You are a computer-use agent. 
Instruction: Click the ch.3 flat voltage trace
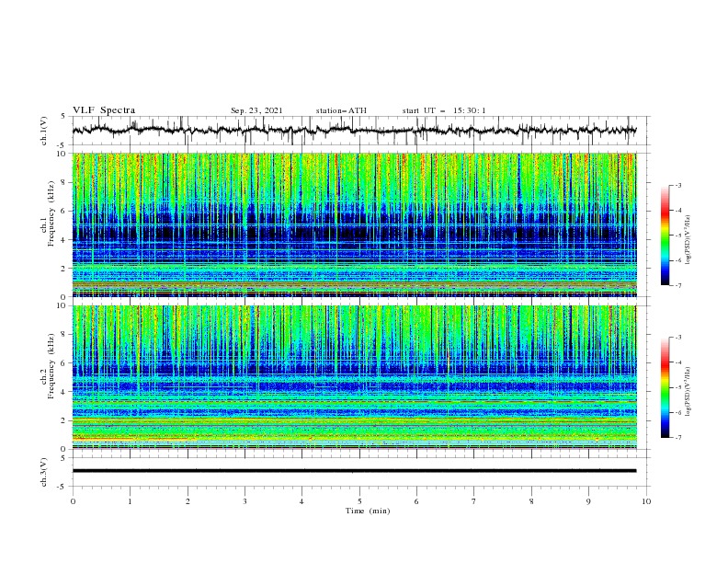355,471
